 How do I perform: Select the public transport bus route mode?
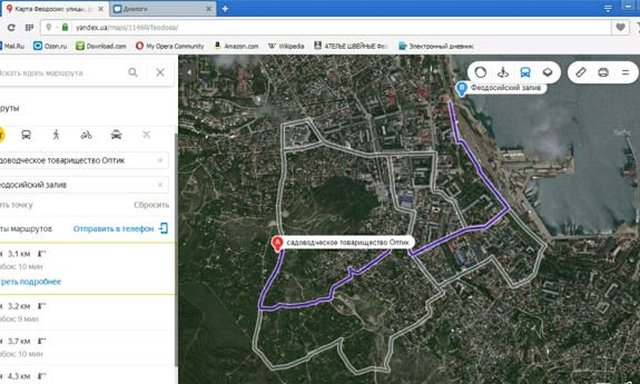tap(26, 134)
